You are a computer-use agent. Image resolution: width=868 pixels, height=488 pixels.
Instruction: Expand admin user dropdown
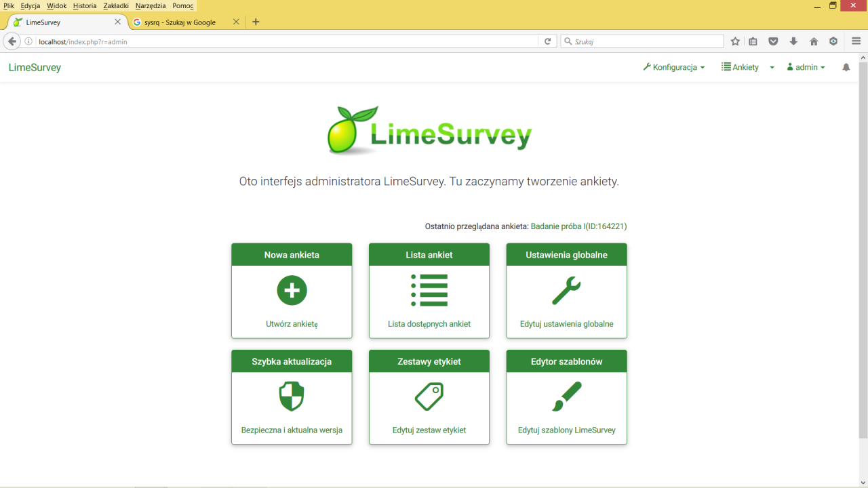coord(806,67)
